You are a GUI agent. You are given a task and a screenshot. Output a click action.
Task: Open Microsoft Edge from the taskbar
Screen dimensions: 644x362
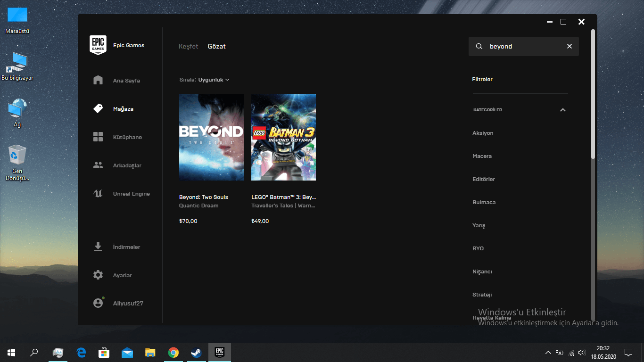pos(81,352)
